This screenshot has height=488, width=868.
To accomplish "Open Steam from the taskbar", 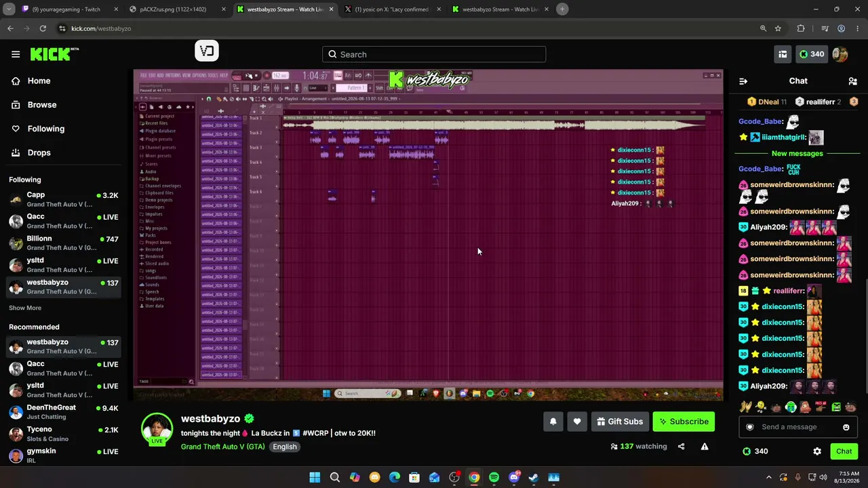I will 534,477.
